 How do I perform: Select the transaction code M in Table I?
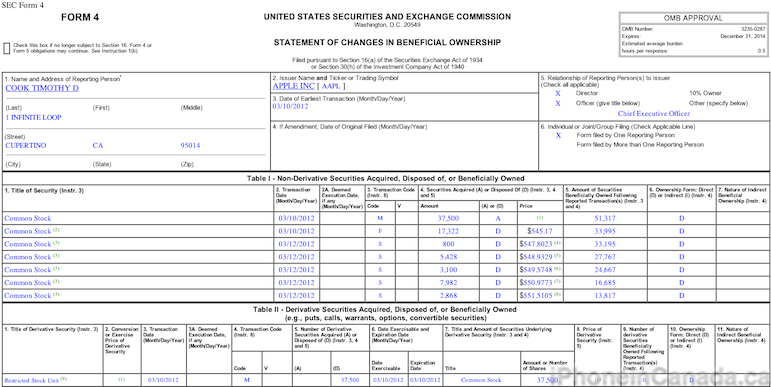[x=380, y=218]
